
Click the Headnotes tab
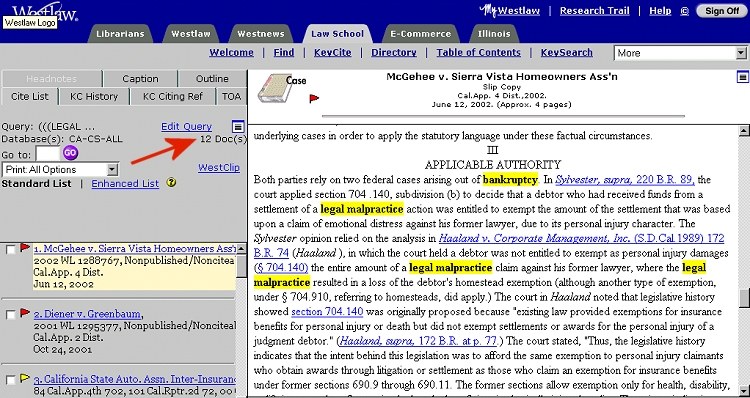(x=52, y=78)
